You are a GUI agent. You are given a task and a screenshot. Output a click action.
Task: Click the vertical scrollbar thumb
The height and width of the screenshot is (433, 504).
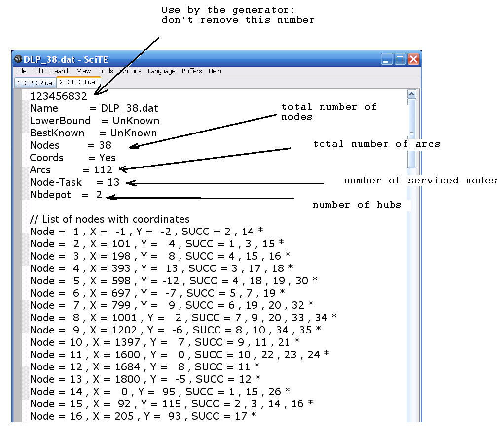(x=411, y=133)
